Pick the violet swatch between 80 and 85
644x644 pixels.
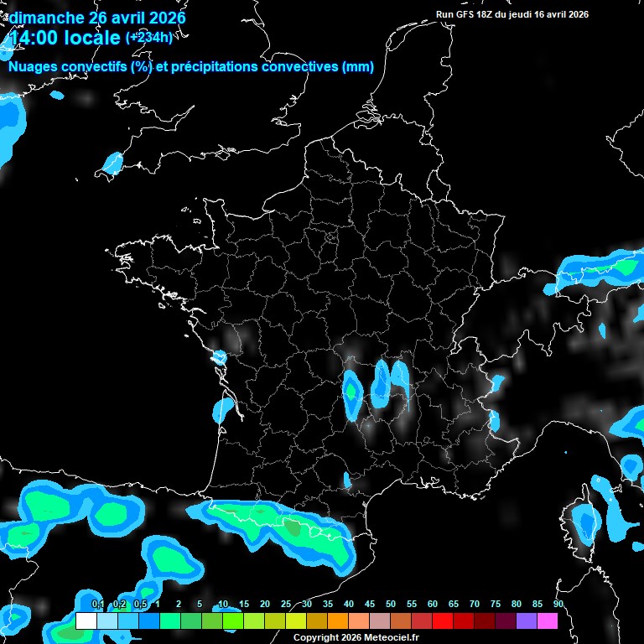click(527, 621)
